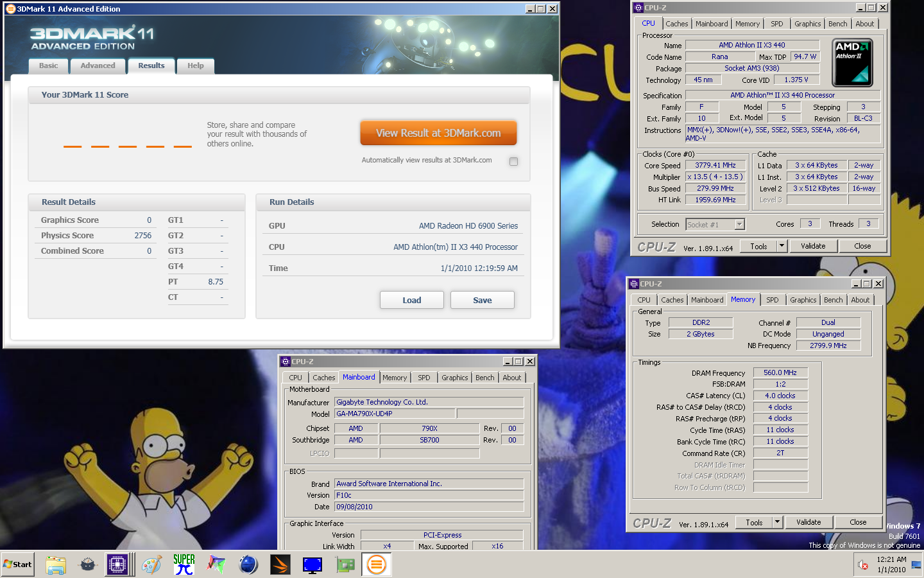Click the Multiplier value x 13.5 (4 - 13.5)

point(715,177)
